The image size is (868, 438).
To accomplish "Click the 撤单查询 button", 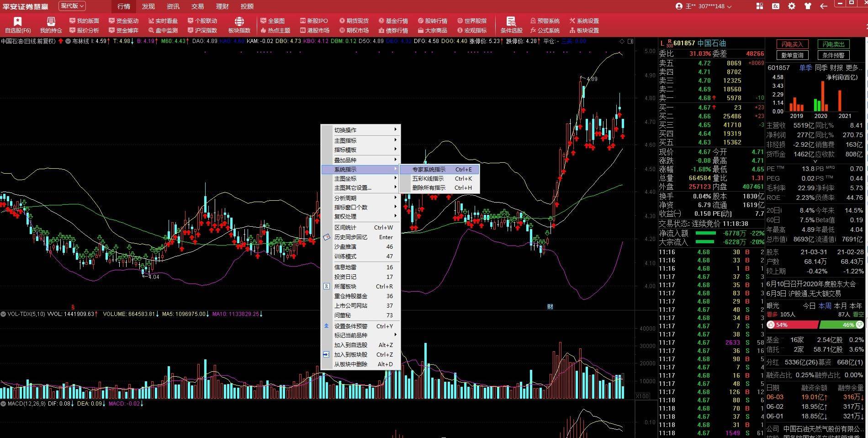I will coord(792,55).
